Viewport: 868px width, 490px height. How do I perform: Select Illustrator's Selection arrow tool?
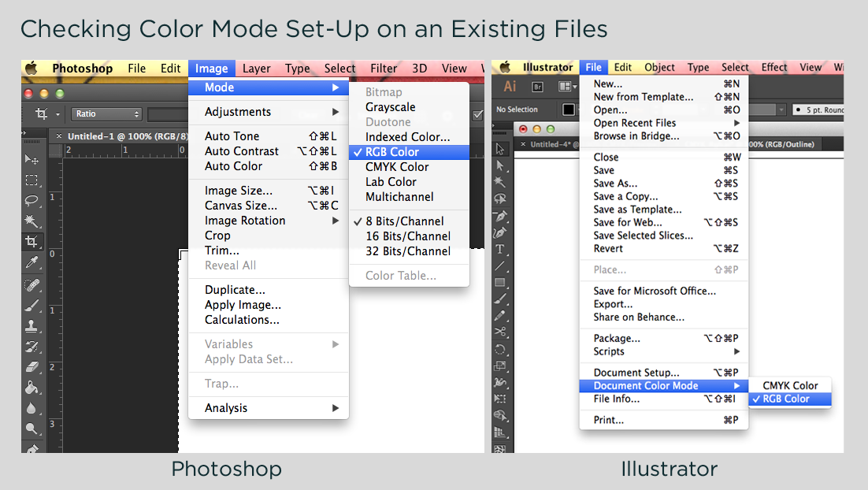500,149
